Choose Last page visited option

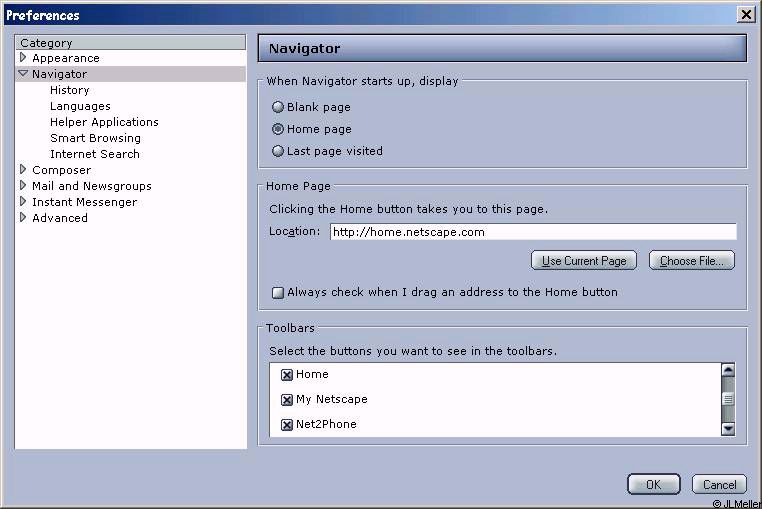point(277,151)
